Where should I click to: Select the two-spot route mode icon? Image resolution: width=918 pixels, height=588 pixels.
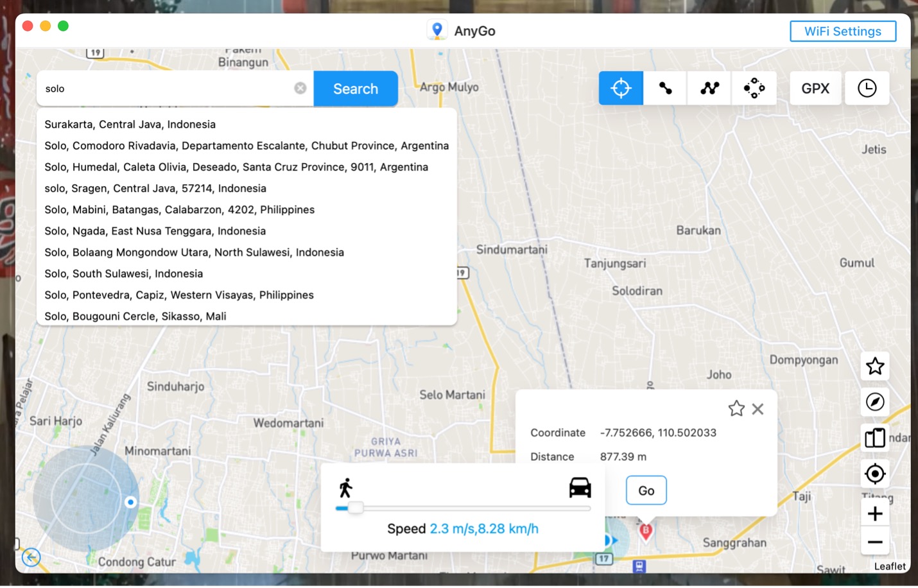[x=665, y=88]
